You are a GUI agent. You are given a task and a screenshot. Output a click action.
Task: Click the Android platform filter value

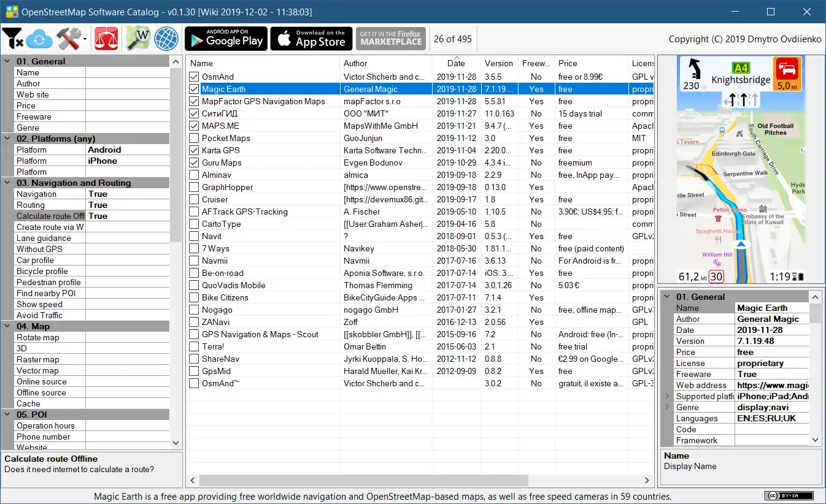[127, 150]
